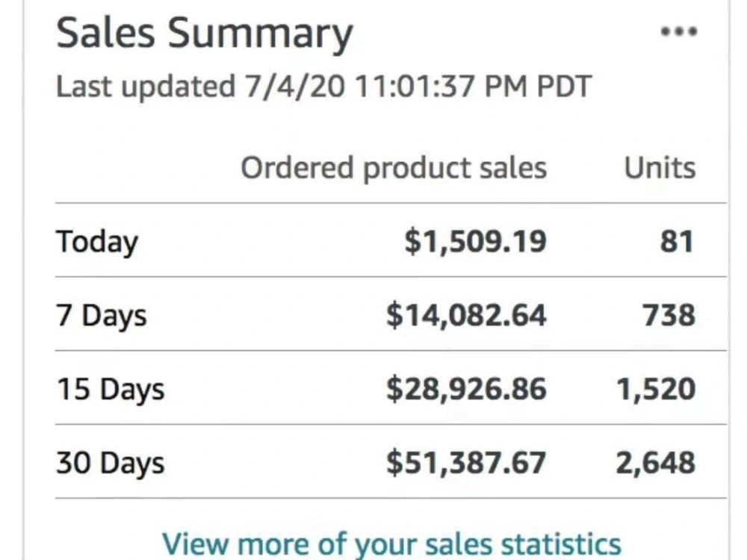Screen dimensions: 747x560
Task: Click the 30-day sales figure $51,387.67
Action: point(466,462)
